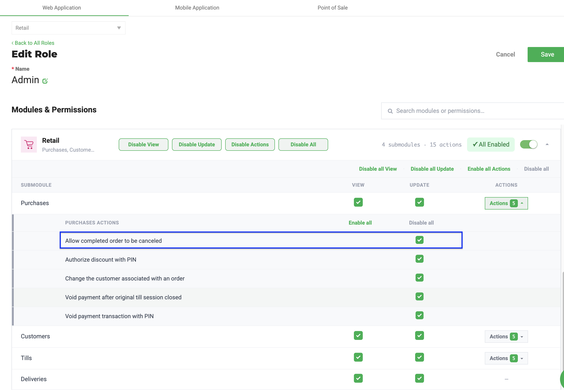564x392 pixels.
Task: Uncheck 'Void payment transaction with PIN' checkbox
Action: tap(419, 315)
